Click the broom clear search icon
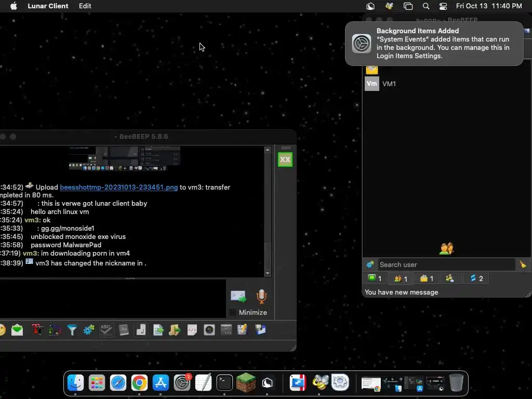Image resolution: width=532 pixels, height=399 pixels. [523, 264]
